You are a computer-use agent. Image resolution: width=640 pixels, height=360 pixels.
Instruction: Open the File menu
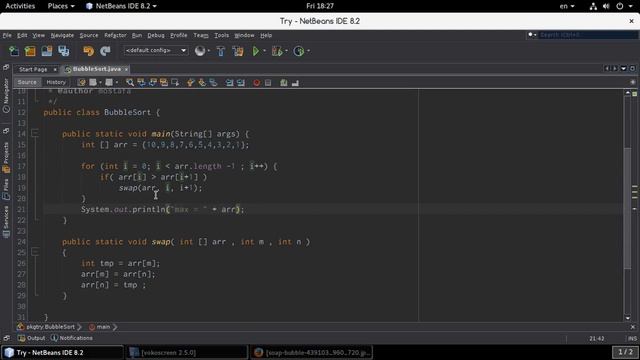[x=7, y=36]
